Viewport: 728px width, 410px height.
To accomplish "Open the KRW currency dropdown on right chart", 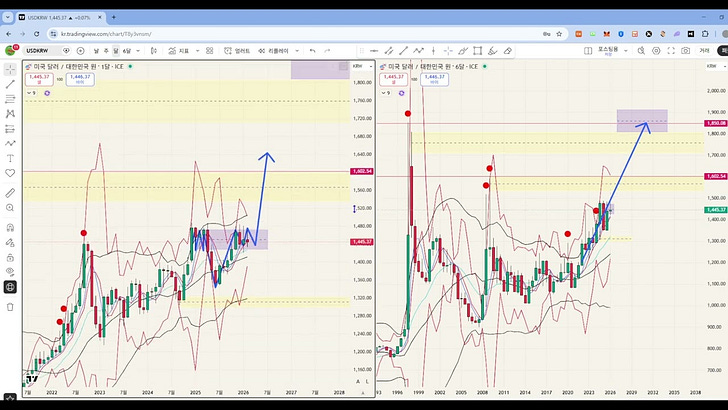I will pyautogui.click(x=714, y=66).
